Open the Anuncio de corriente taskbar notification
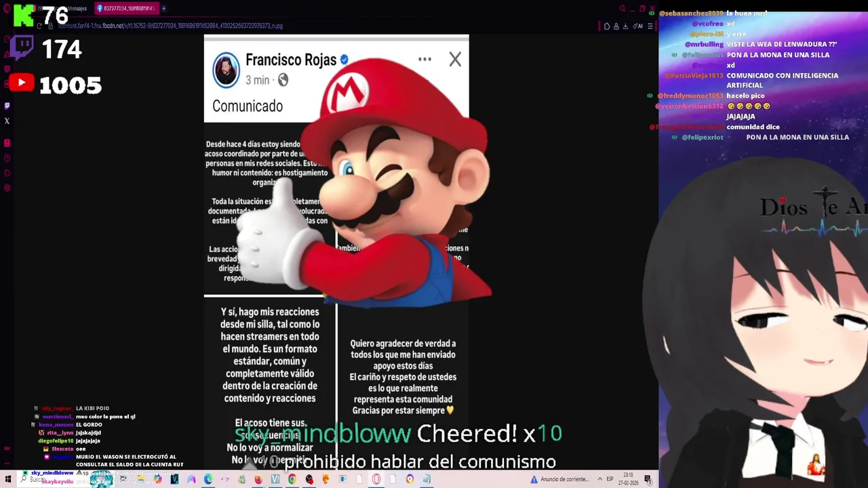The image size is (868, 488). 560,479
